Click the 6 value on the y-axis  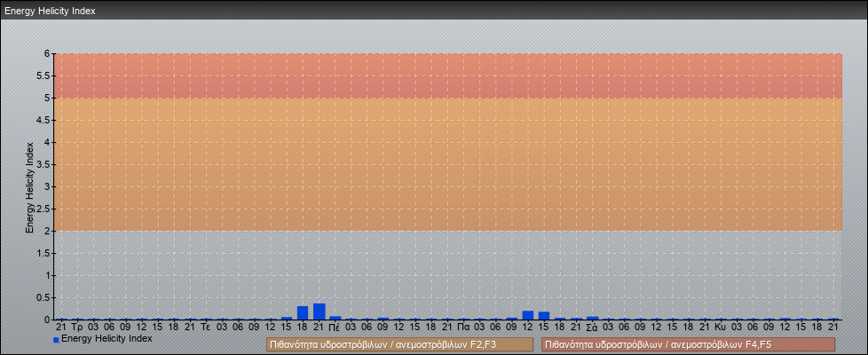[48, 53]
